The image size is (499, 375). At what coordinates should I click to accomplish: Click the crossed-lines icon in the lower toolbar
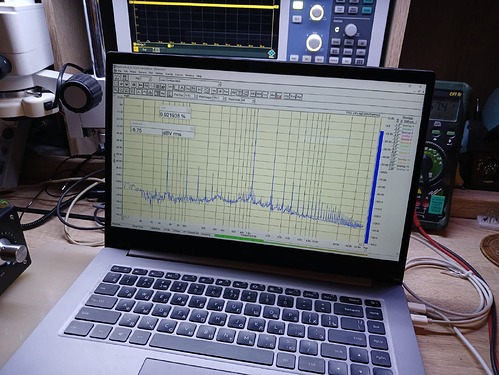click(x=206, y=90)
